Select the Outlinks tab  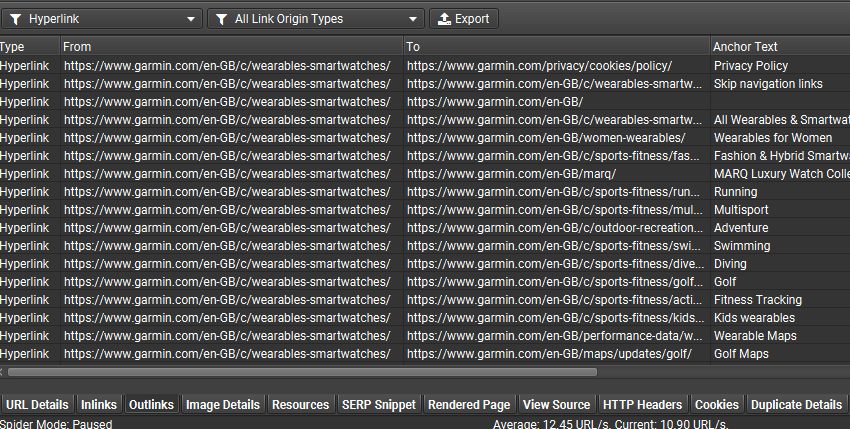(x=151, y=405)
